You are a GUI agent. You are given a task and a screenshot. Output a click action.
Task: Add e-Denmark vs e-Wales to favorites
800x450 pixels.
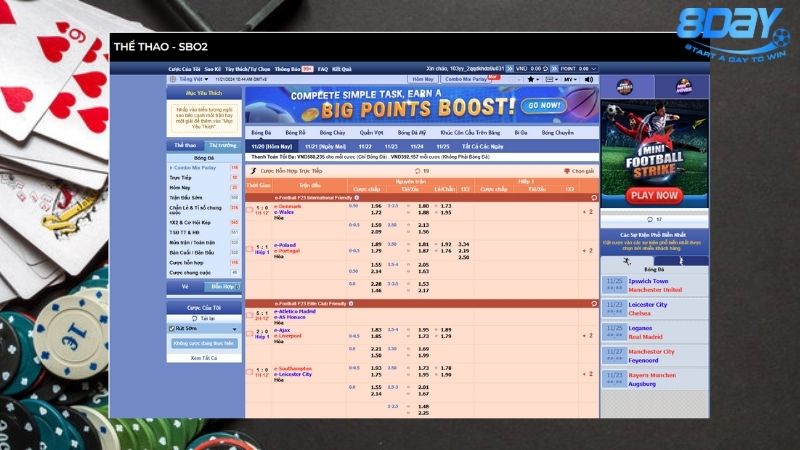[250, 210]
